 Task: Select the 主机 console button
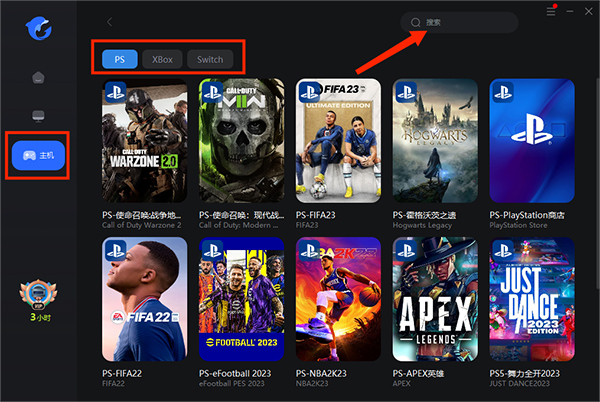[x=39, y=155]
